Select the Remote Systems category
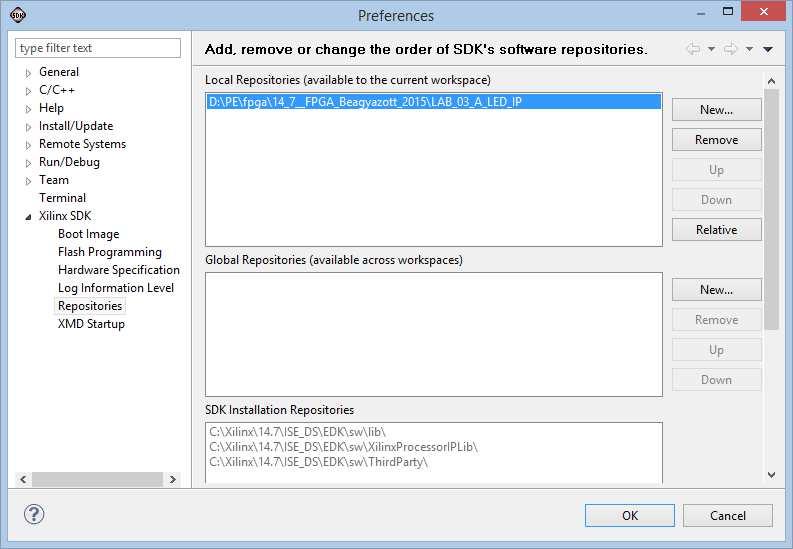Viewport: 793px width, 549px height. coord(82,144)
